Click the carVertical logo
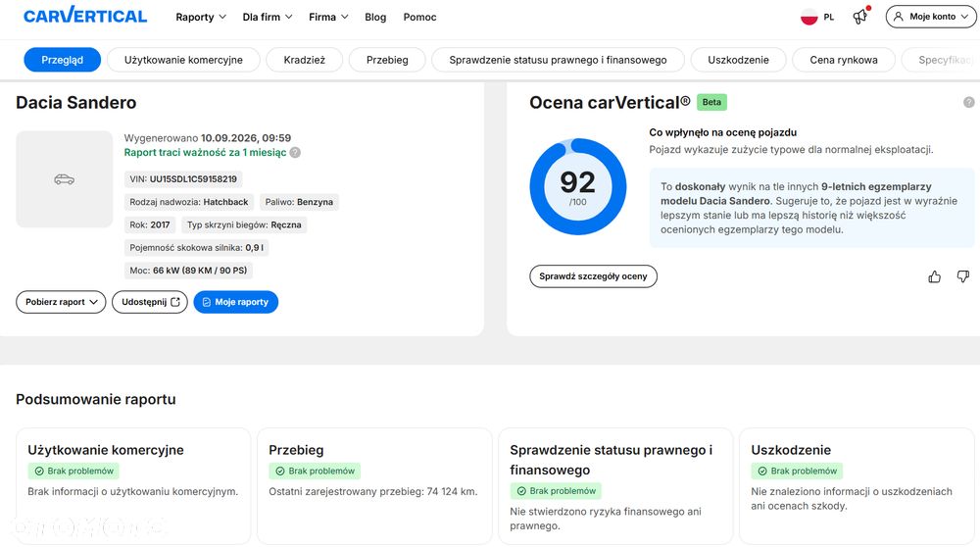This screenshot has width=980, height=547. (x=85, y=15)
